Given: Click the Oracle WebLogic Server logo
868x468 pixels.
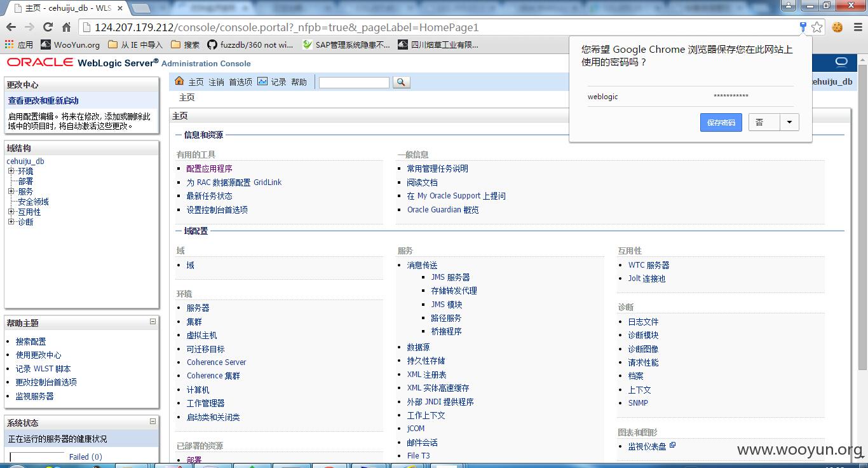Looking at the screenshot, I should tap(129, 63).
